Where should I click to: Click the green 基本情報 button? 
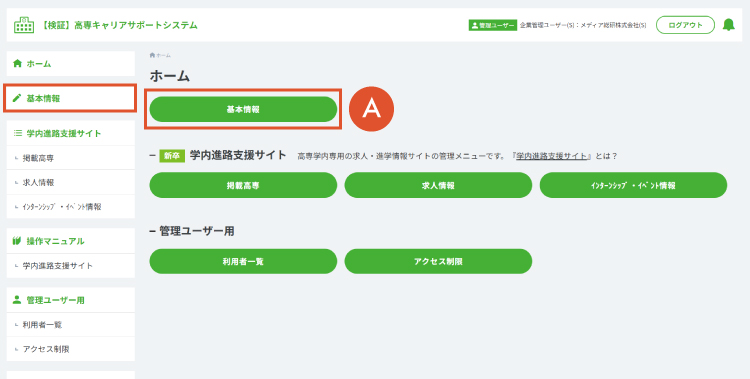[x=243, y=109]
